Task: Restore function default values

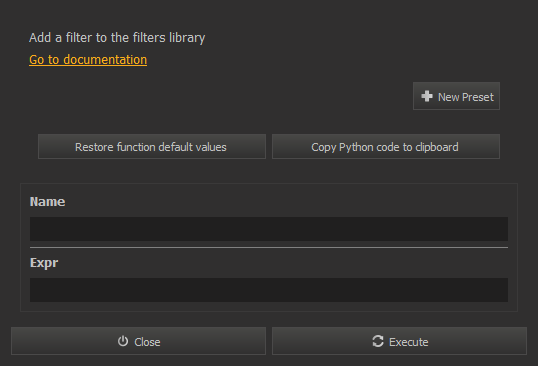Action: click(x=152, y=147)
